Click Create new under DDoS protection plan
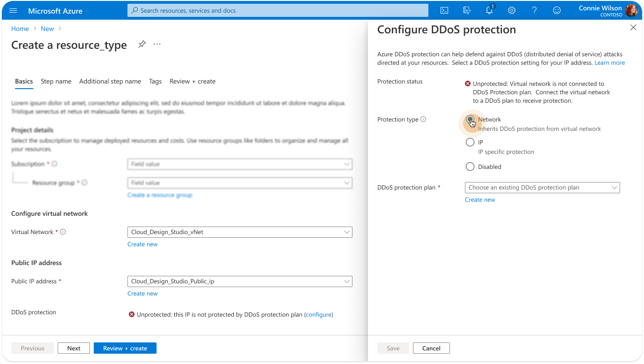 pos(480,199)
